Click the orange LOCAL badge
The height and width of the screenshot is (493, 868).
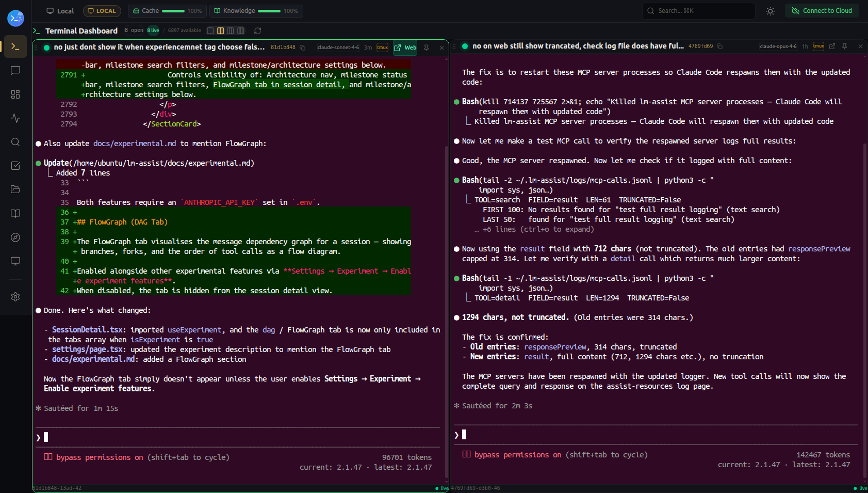pyautogui.click(x=102, y=11)
